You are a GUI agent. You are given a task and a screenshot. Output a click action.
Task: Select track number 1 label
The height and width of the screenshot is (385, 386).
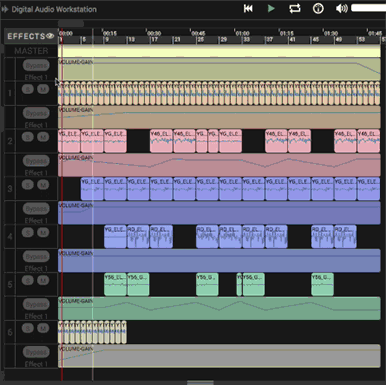click(x=10, y=93)
